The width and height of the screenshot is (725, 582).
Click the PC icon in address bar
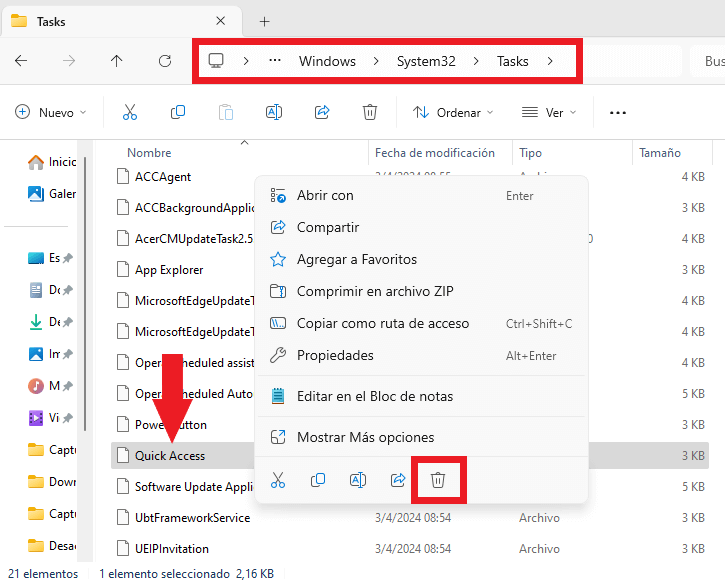(x=216, y=61)
